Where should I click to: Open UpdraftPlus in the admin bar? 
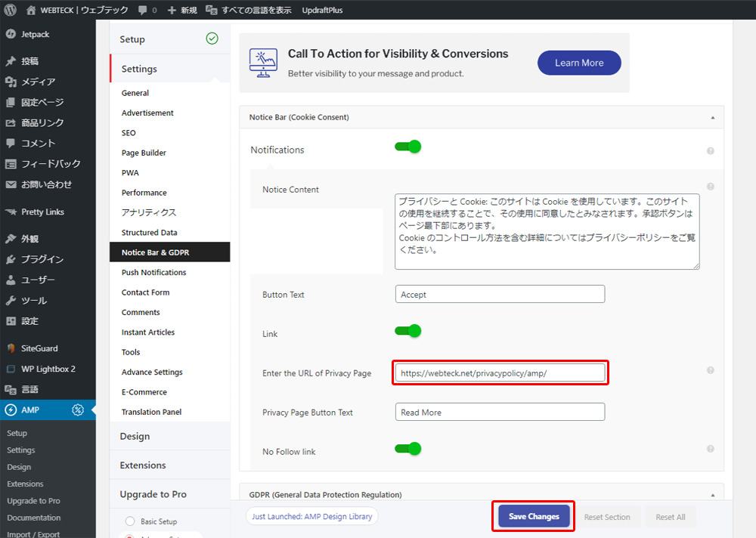pyautogui.click(x=322, y=10)
